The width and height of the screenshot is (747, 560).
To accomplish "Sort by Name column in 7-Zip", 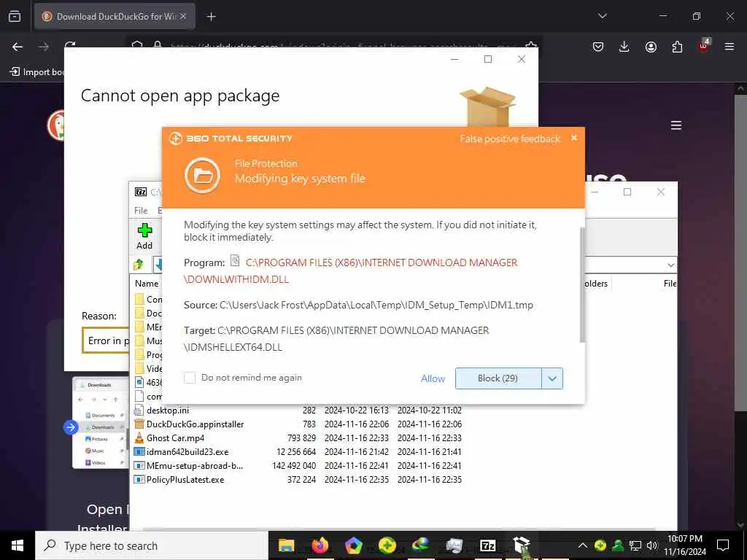I will (x=146, y=284).
